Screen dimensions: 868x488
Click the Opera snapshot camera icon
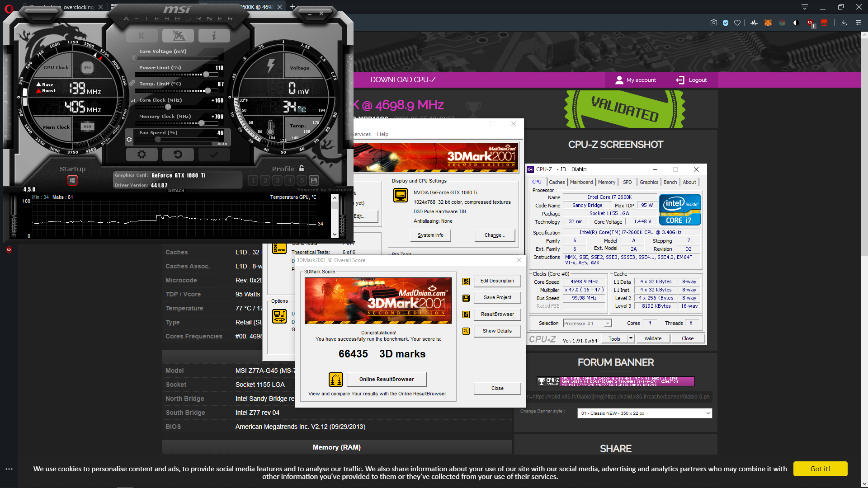714,23
